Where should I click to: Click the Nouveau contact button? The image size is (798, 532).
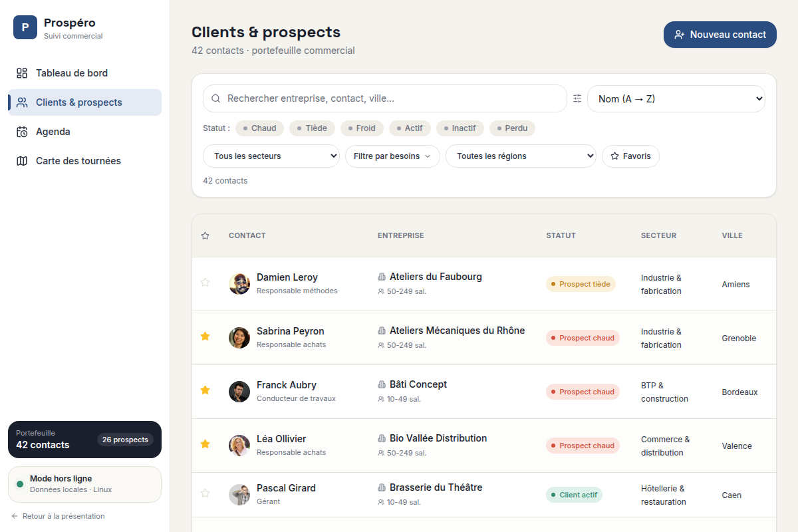click(720, 35)
